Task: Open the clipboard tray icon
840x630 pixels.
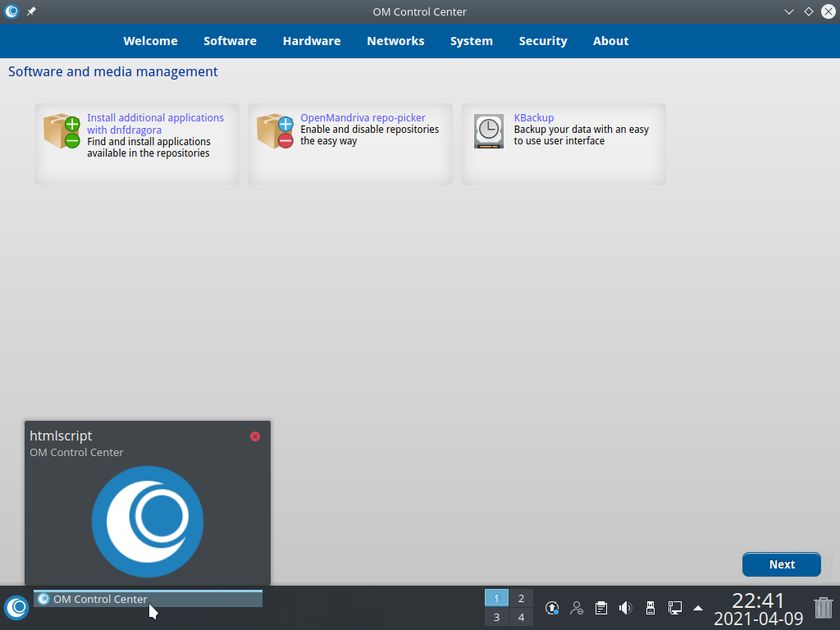Action: click(601, 608)
